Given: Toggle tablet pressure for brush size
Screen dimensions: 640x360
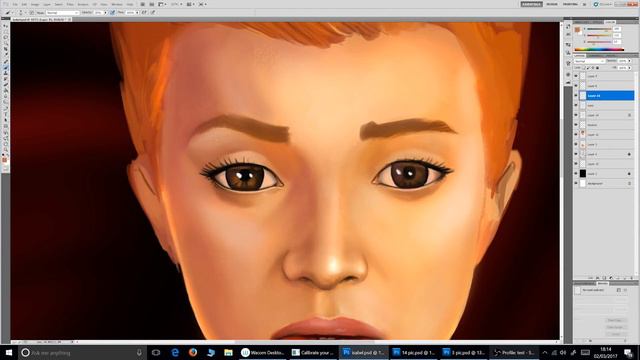Looking at the screenshot, I should (x=153, y=13).
